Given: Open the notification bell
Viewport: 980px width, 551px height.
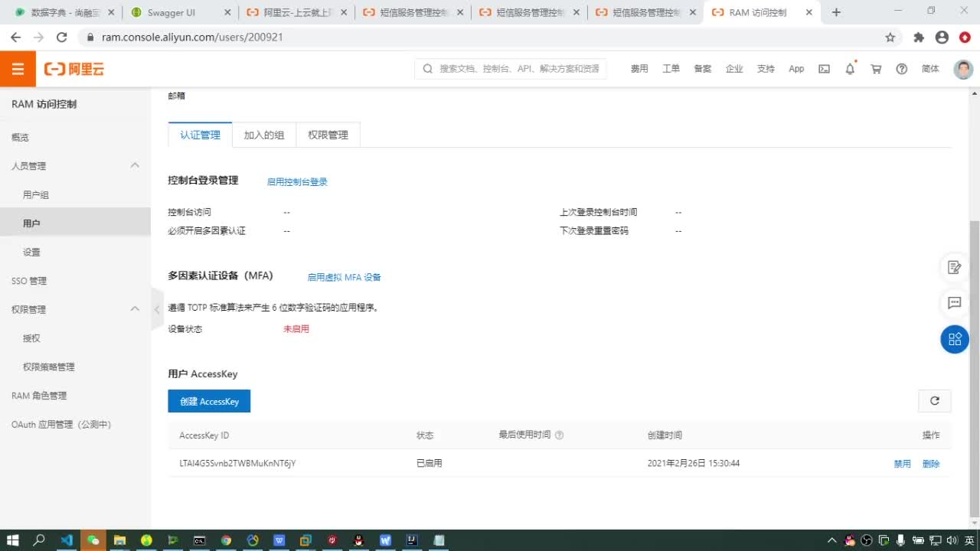Looking at the screenshot, I should [850, 69].
